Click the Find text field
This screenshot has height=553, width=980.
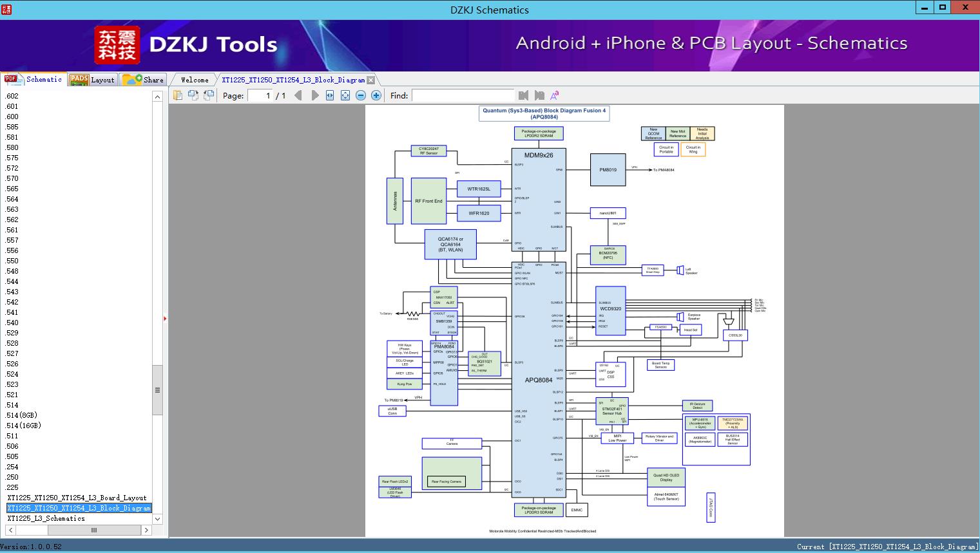click(463, 95)
